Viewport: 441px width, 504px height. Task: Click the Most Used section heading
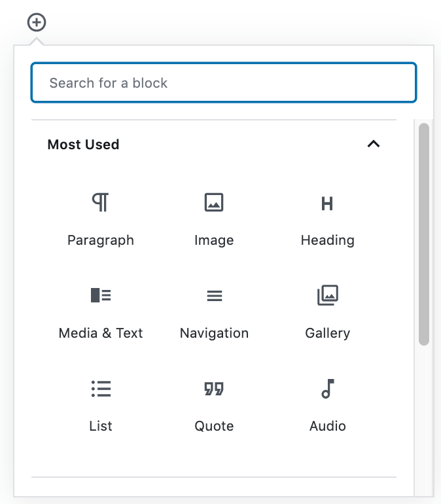coord(83,145)
